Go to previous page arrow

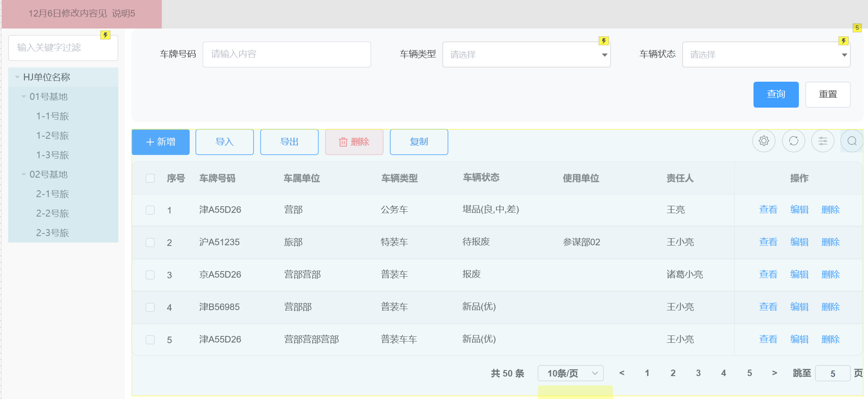(622, 373)
